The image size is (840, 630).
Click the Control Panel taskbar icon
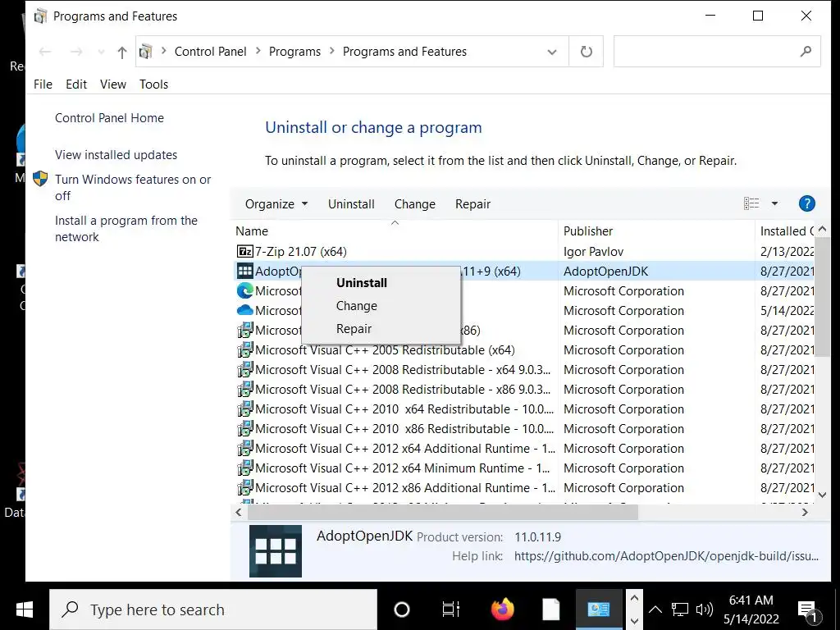click(598, 609)
